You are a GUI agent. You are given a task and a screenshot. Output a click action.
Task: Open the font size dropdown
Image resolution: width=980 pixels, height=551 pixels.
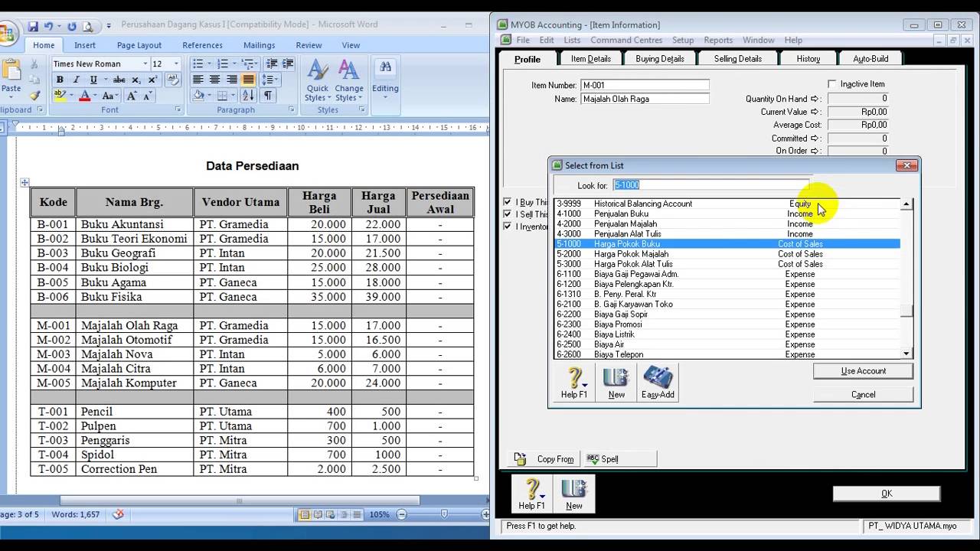tap(176, 64)
